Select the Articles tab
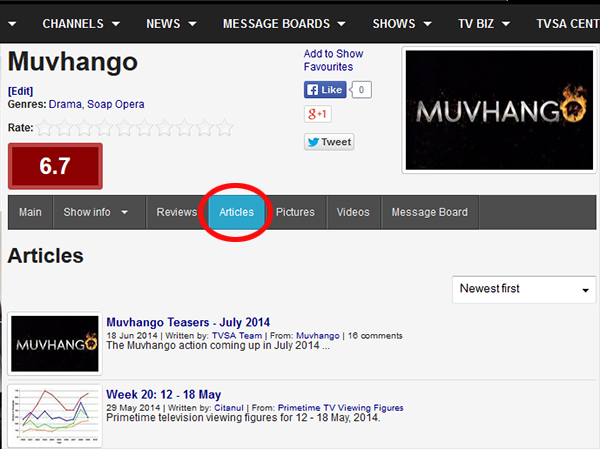Viewport: 600px width, 449px height. coord(236,212)
